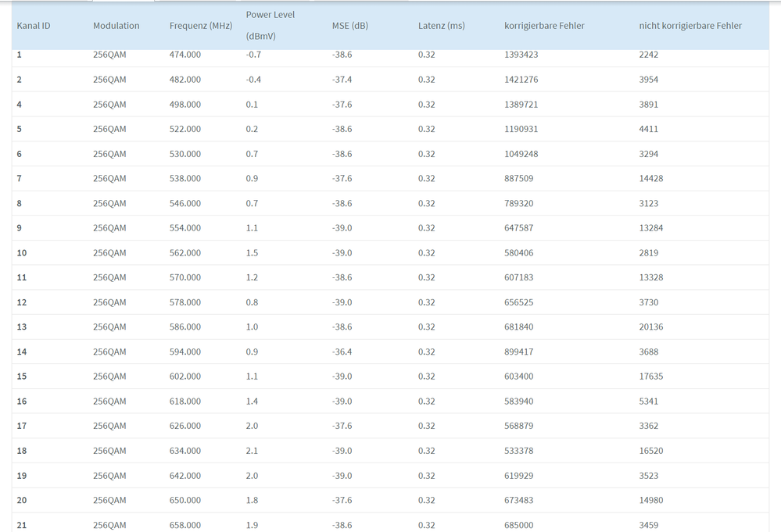Select frequency value 498.000
781x532 pixels.
click(185, 105)
